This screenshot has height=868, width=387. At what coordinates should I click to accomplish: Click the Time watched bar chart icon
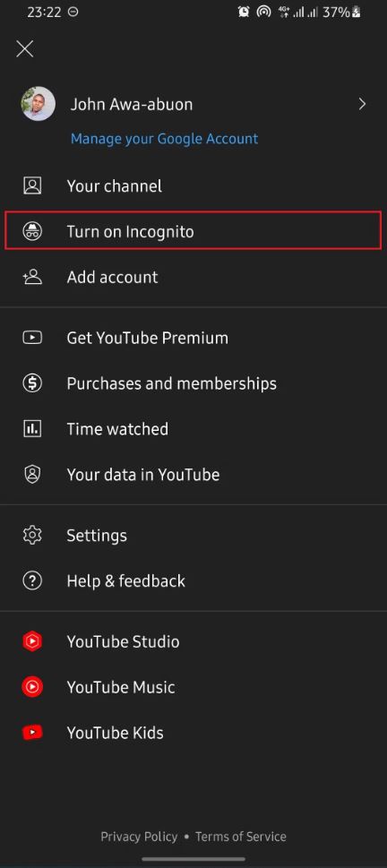pos(32,428)
